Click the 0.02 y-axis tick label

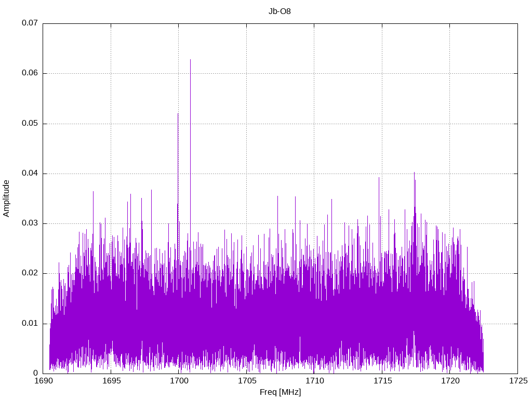point(30,273)
